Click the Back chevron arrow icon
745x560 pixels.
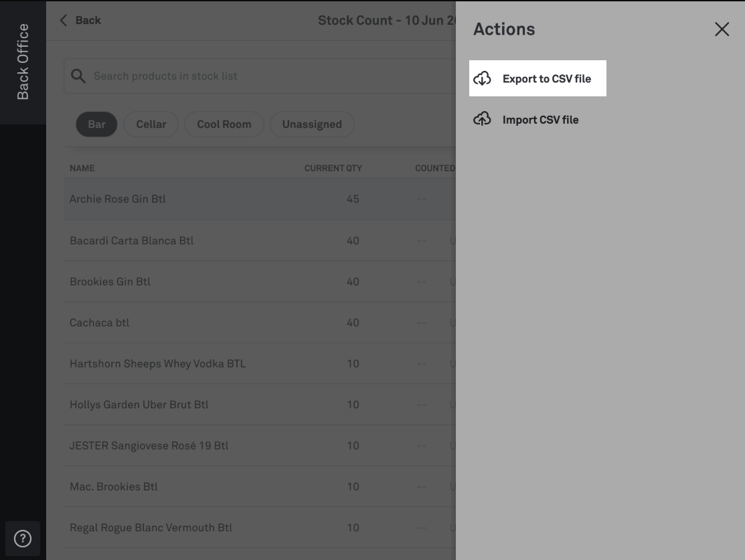pos(64,21)
